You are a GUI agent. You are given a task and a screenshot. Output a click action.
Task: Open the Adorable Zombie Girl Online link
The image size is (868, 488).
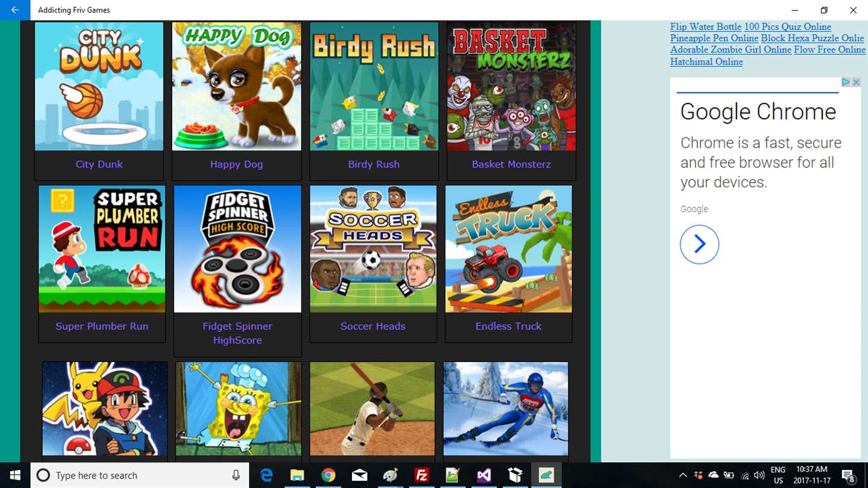coord(731,49)
